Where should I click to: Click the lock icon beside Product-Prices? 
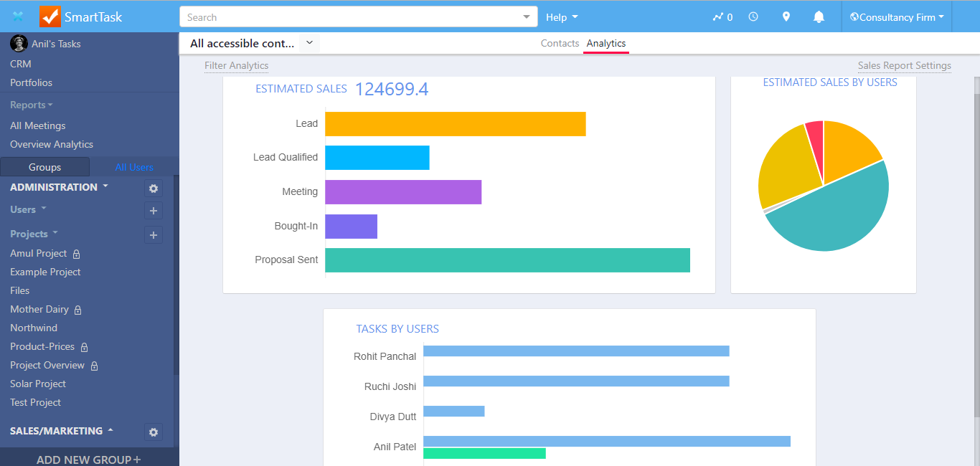(84, 347)
